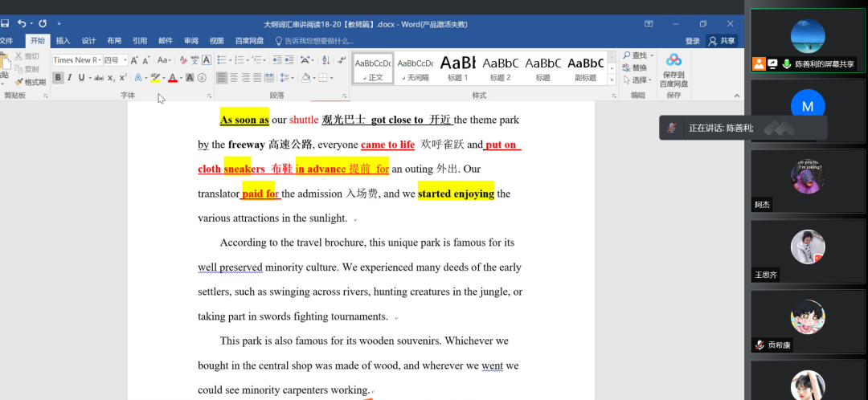Open line spacing dropdown
868x400 pixels.
[286, 78]
